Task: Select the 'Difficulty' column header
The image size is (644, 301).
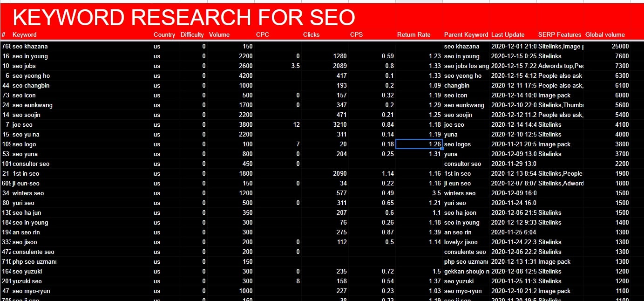Action: point(192,34)
